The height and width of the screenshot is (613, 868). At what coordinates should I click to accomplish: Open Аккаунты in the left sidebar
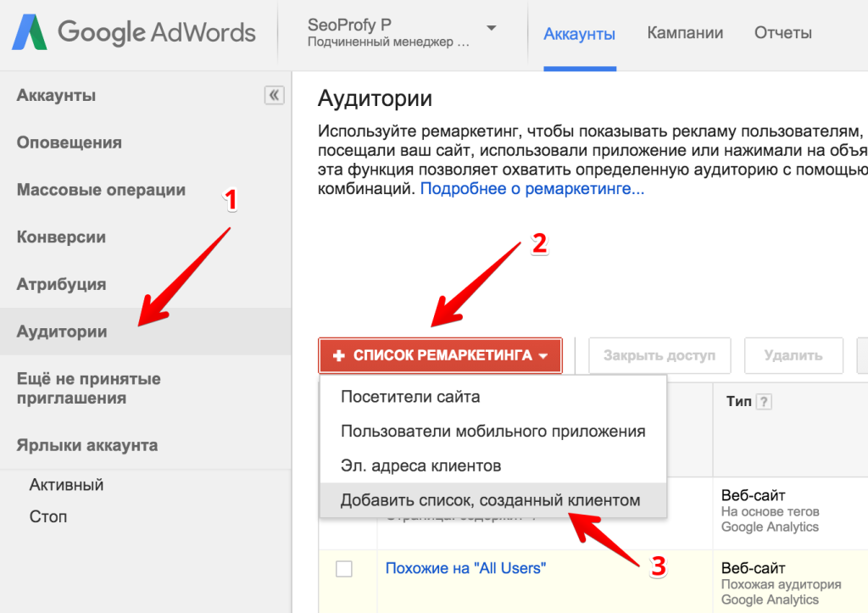pyautogui.click(x=57, y=95)
